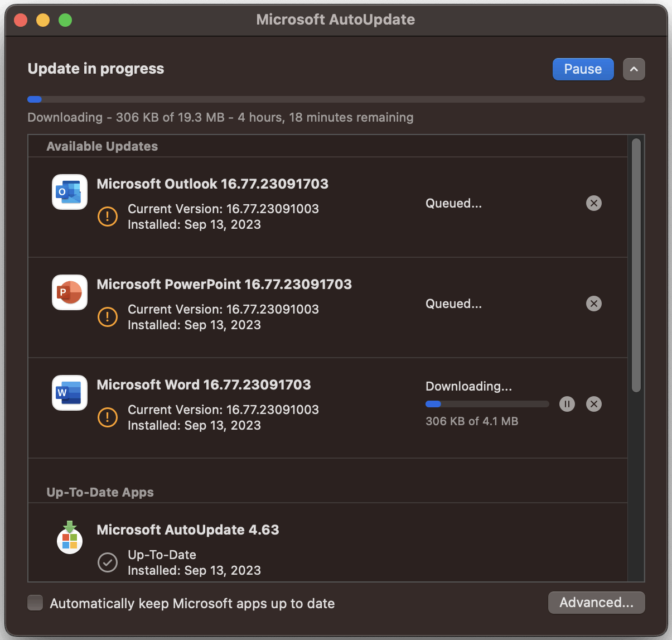
Task: Click the Up-To-Date checkmark icon for AutoUpdate
Action: 108,562
